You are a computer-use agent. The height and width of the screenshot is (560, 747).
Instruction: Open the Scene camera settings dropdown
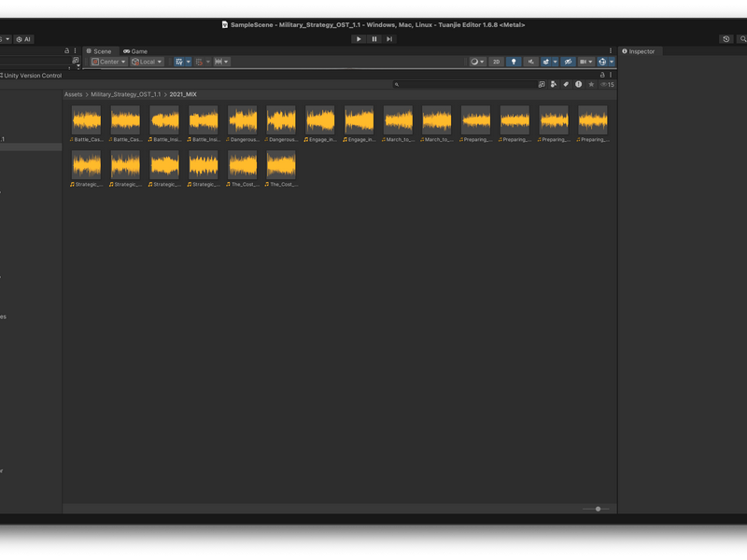[586, 62]
